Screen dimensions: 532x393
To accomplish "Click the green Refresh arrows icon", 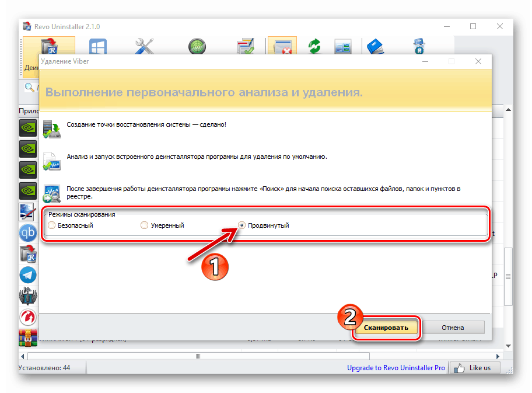I will pyautogui.click(x=314, y=46).
